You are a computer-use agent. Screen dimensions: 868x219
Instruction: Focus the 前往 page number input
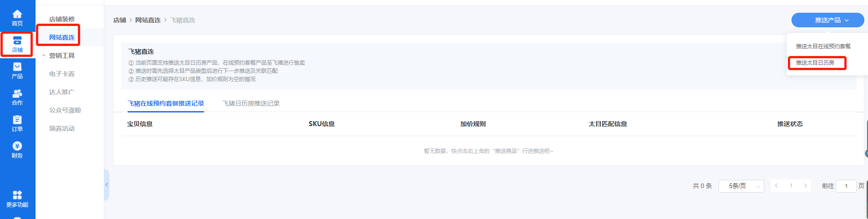(x=846, y=186)
